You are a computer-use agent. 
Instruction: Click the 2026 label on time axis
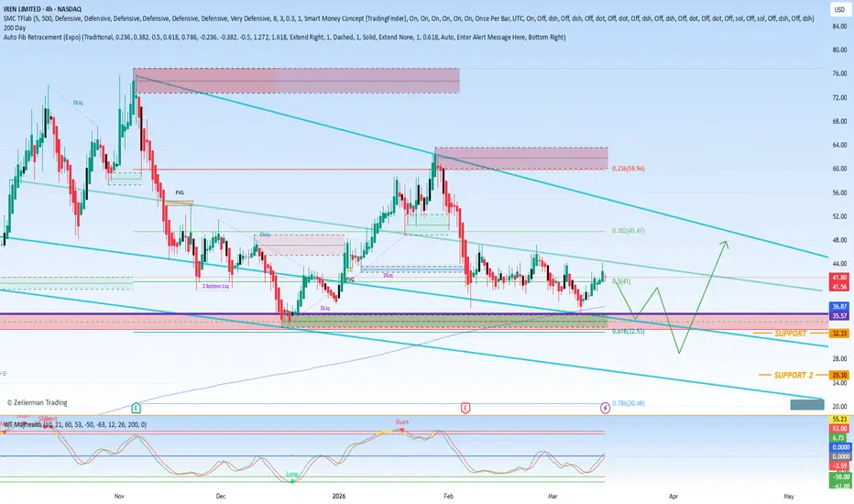tap(339, 496)
